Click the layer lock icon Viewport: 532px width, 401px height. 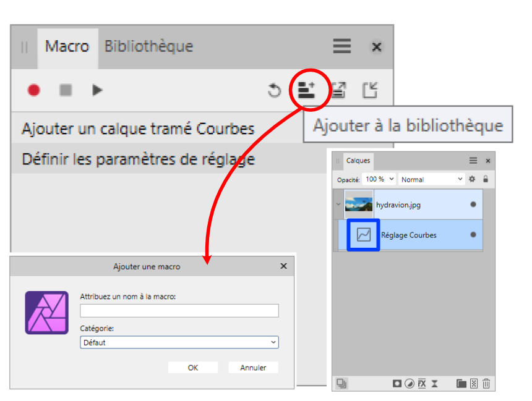486,179
